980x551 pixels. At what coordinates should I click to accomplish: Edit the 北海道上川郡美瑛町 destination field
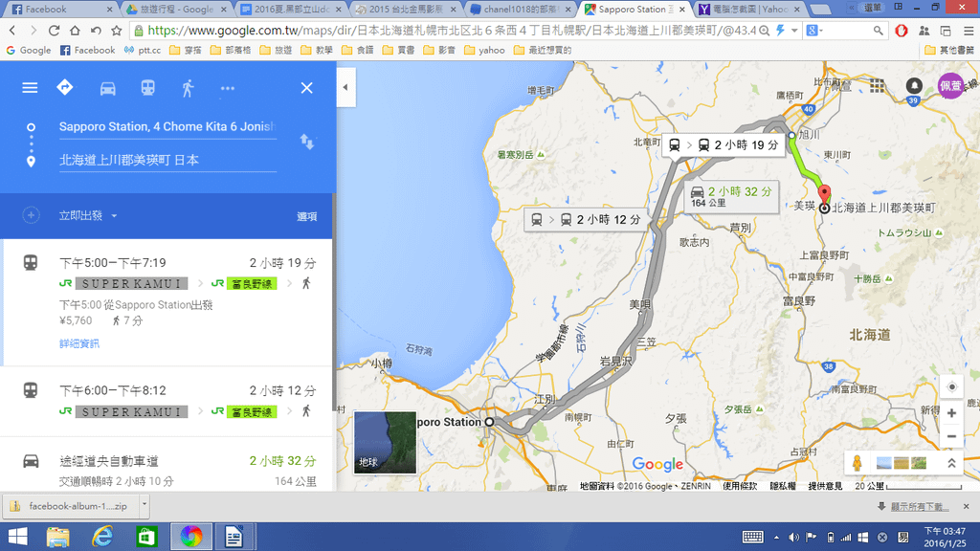point(167,160)
